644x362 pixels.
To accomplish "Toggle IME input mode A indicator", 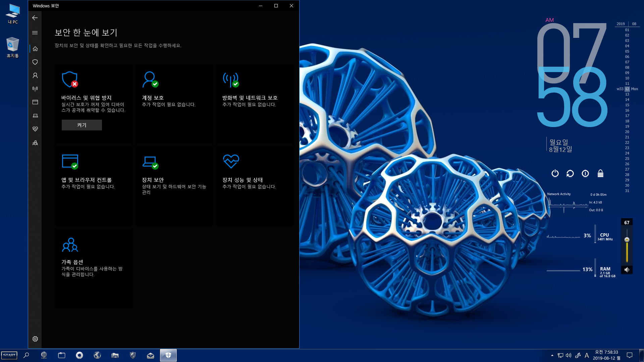I will coord(587,355).
